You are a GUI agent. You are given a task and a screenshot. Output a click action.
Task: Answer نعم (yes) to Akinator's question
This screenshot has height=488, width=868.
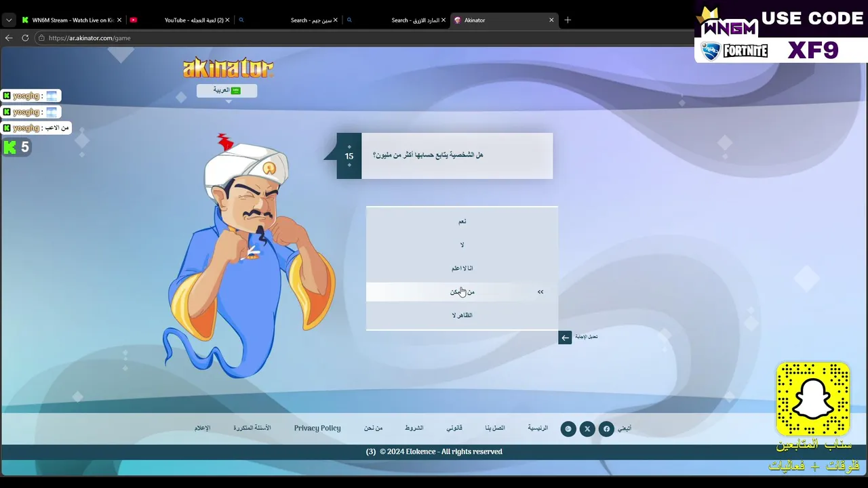coord(462,221)
